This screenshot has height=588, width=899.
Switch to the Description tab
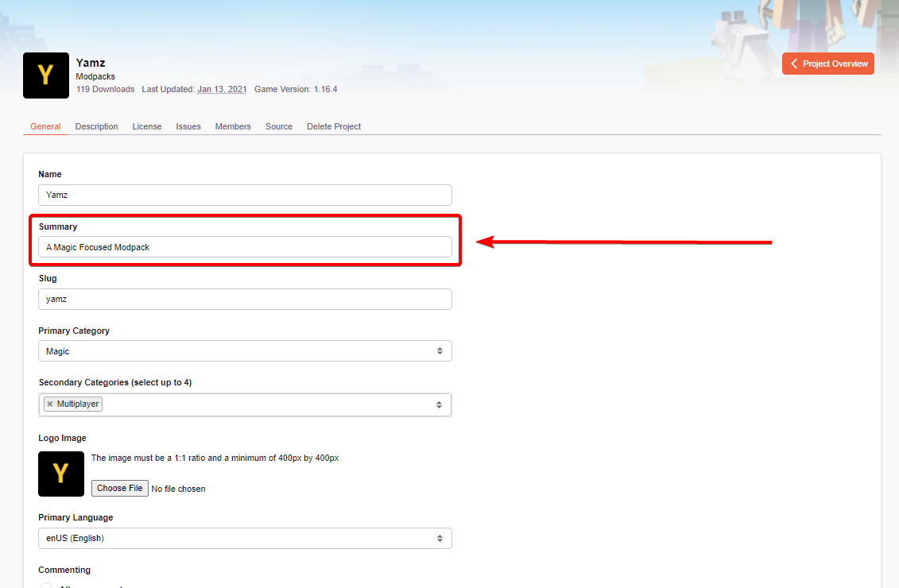coord(96,126)
